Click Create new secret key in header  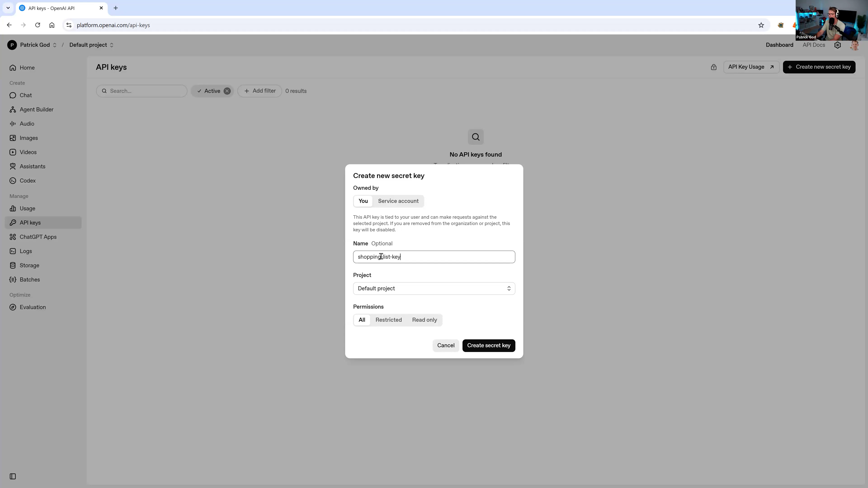pyautogui.click(x=819, y=67)
